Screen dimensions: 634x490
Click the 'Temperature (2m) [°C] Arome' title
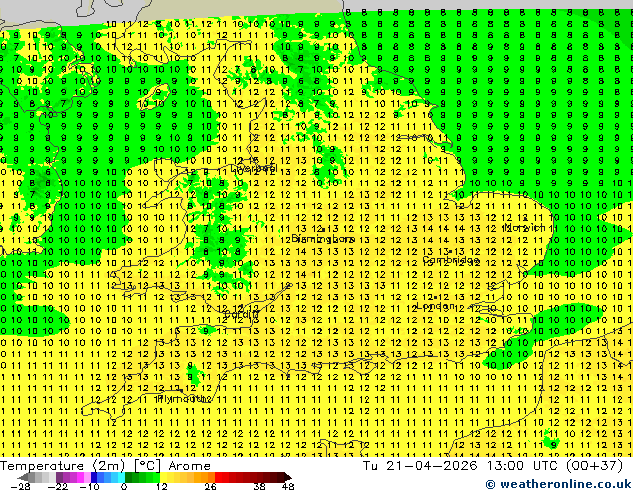[106, 466]
